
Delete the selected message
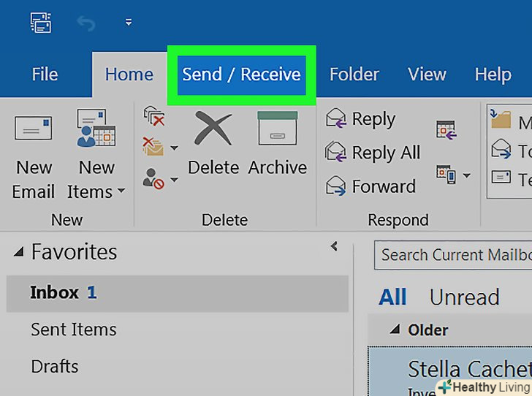(x=213, y=143)
